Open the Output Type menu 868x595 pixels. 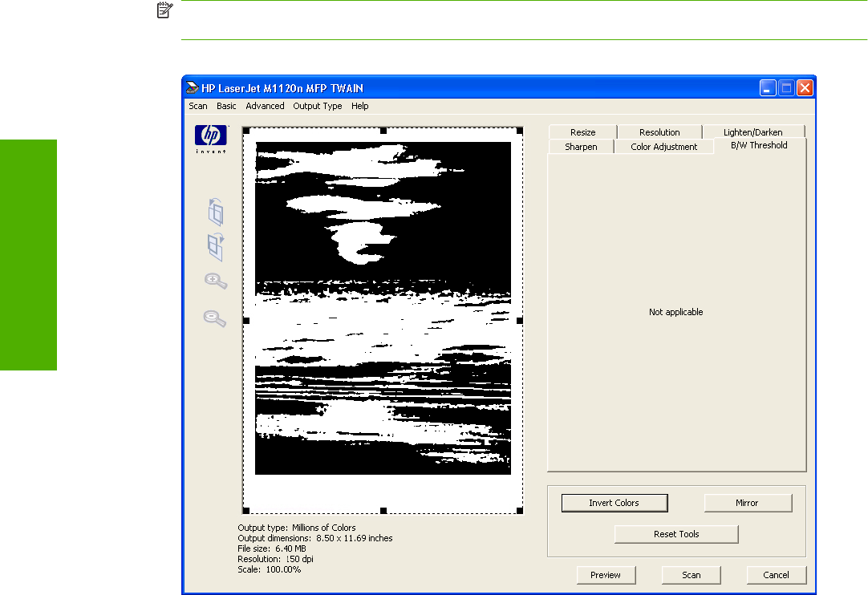pyautogui.click(x=317, y=106)
